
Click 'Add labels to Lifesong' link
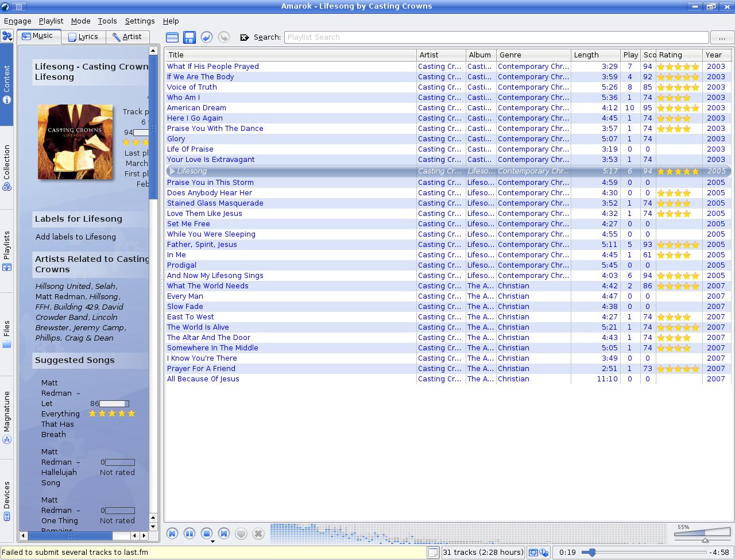click(76, 237)
